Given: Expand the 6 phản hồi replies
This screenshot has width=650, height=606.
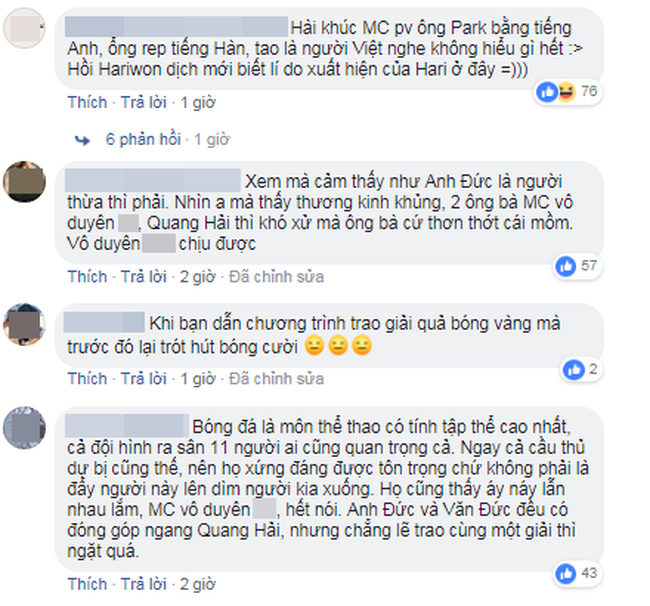Looking at the screenshot, I should pos(143,140).
